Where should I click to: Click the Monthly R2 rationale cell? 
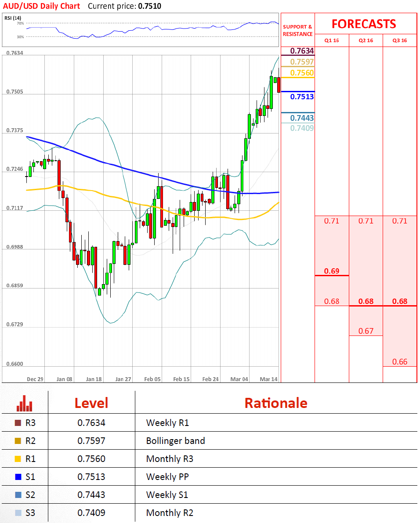(170, 512)
